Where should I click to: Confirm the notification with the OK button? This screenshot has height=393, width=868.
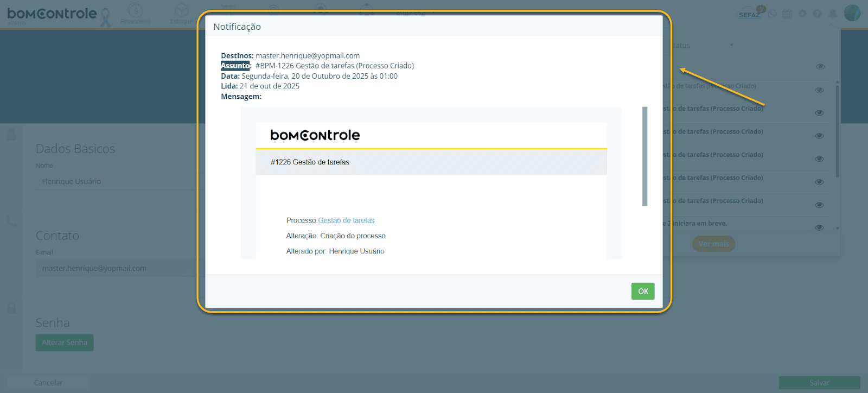(643, 291)
